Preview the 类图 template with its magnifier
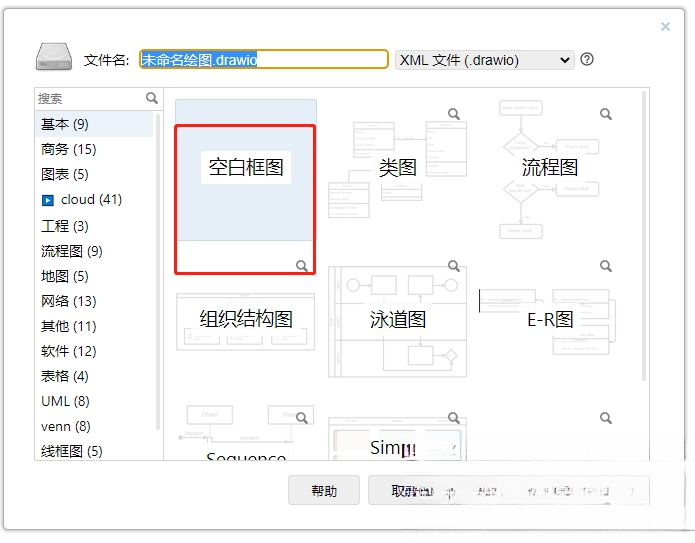 (453, 114)
